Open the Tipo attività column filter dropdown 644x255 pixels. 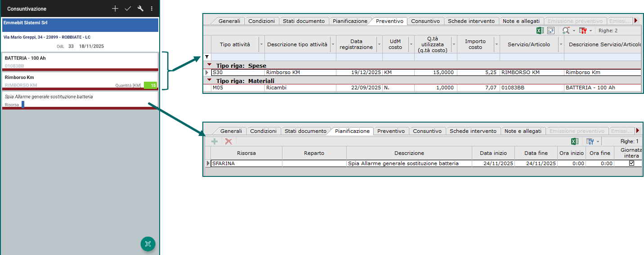point(261,44)
